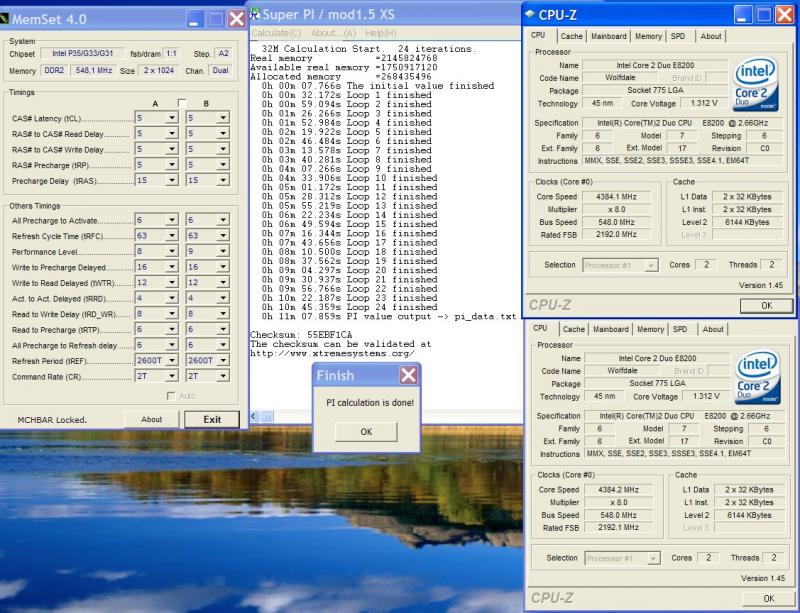Open Command Rate (CR) column B dropdown
This screenshot has width=800, height=613.
click(x=223, y=376)
